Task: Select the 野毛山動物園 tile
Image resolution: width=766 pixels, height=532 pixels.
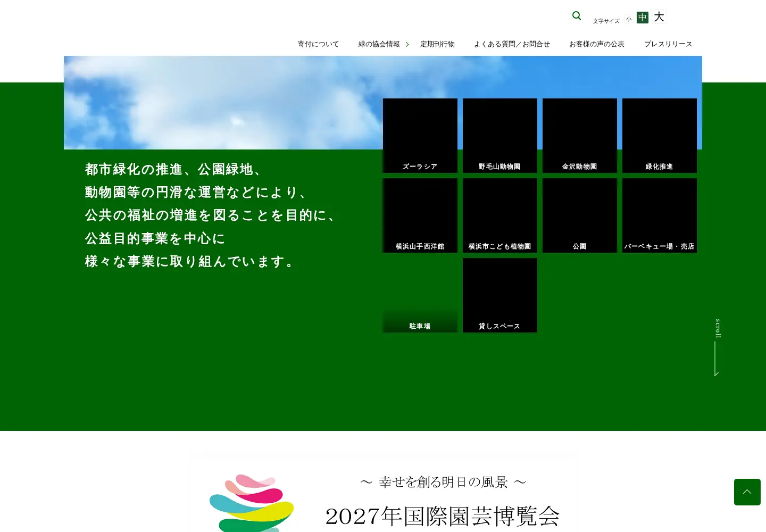Action: click(500, 136)
